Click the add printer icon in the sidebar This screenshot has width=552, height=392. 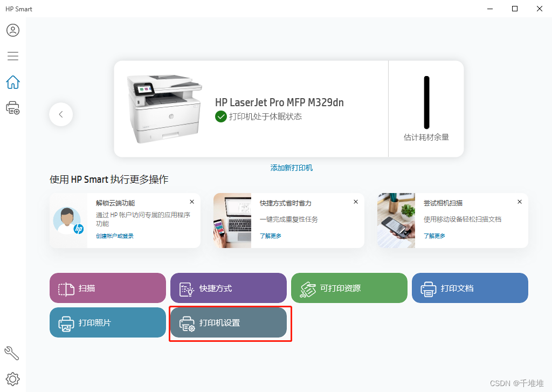pyautogui.click(x=13, y=108)
